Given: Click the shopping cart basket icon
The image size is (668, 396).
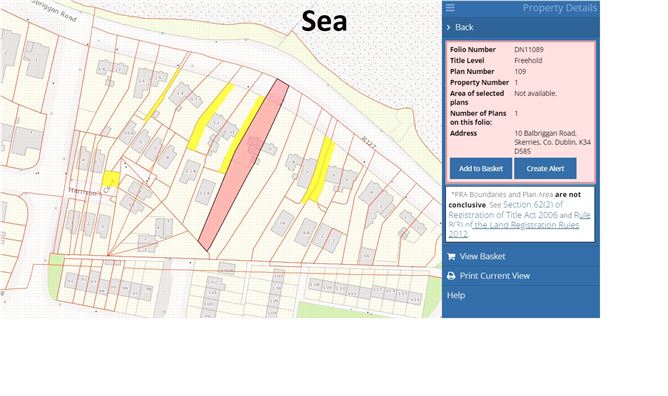Looking at the screenshot, I should click(451, 256).
